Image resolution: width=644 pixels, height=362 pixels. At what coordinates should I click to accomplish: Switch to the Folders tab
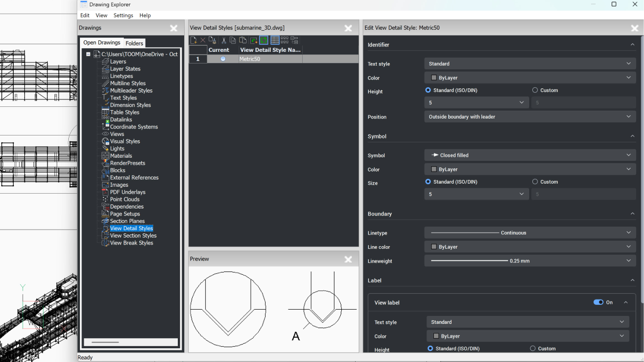[134, 43]
